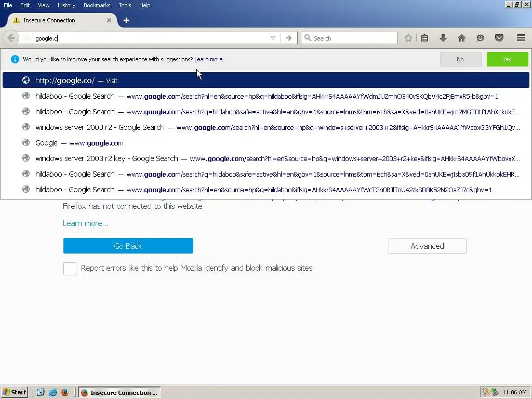This screenshot has height=399, width=532.
Task: Click the Advanced button
Action: click(x=428, y=246)
